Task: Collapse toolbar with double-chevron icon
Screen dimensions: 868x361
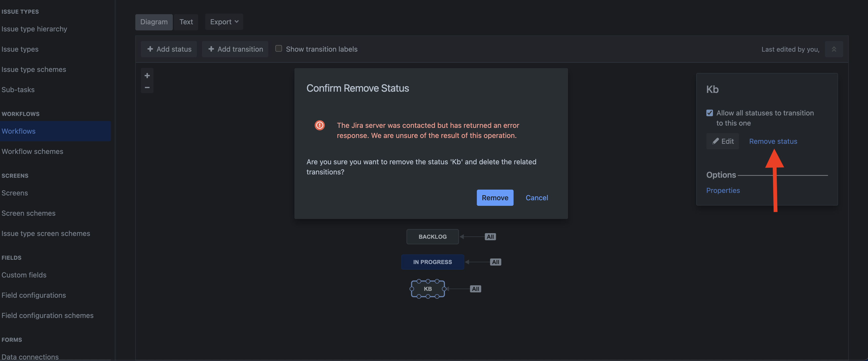Action: pyautogui.click(x=834, y=49)
